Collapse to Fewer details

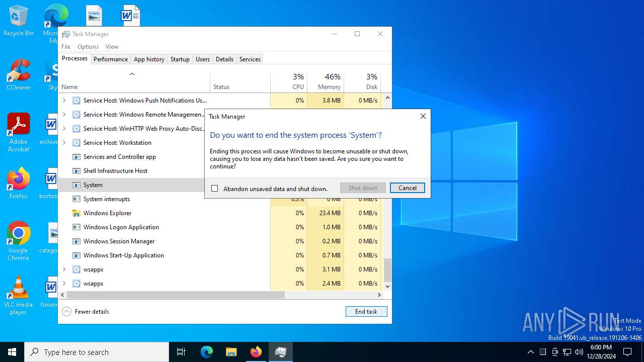[x=86, y=312]
